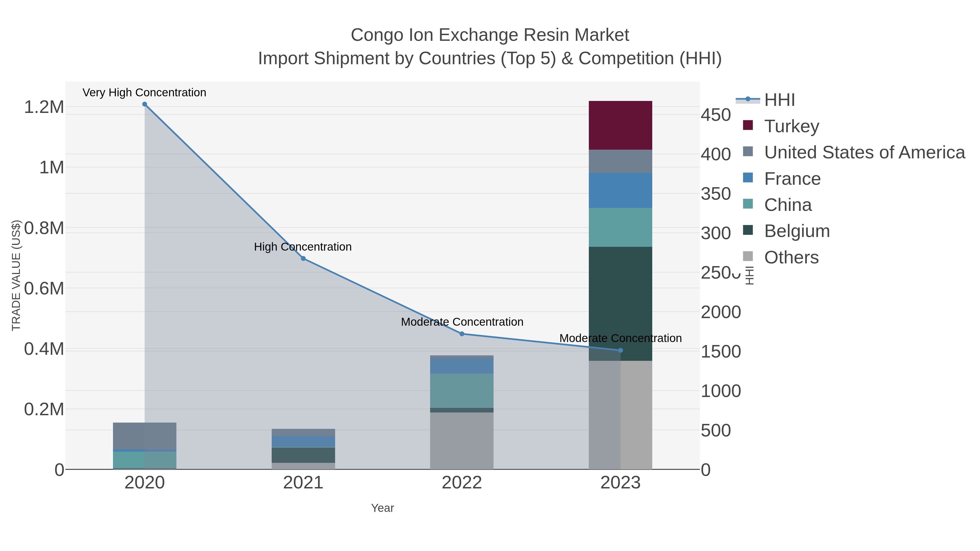Select the 2022 HHI data point
Screen dimensions: 980x551
(462, 334)
